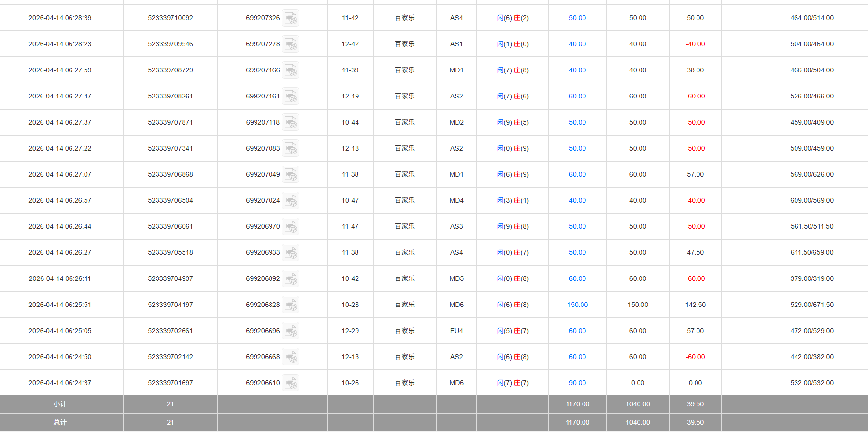The image size is (868, 445).
Task: Click the 小计 subtotal row label
Action: pos(60,404)
